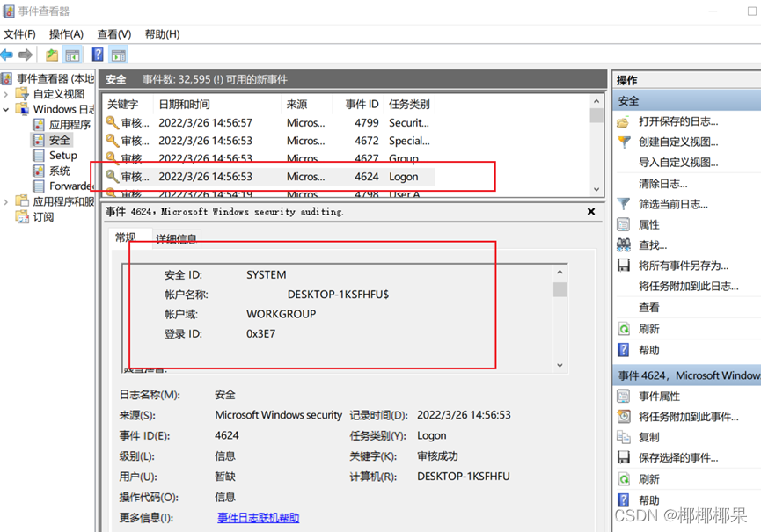The width and height of the screenshot is (761, 532).
Task: Collapse the Windows 日志 tree node
Action: [x=6, y=110]
